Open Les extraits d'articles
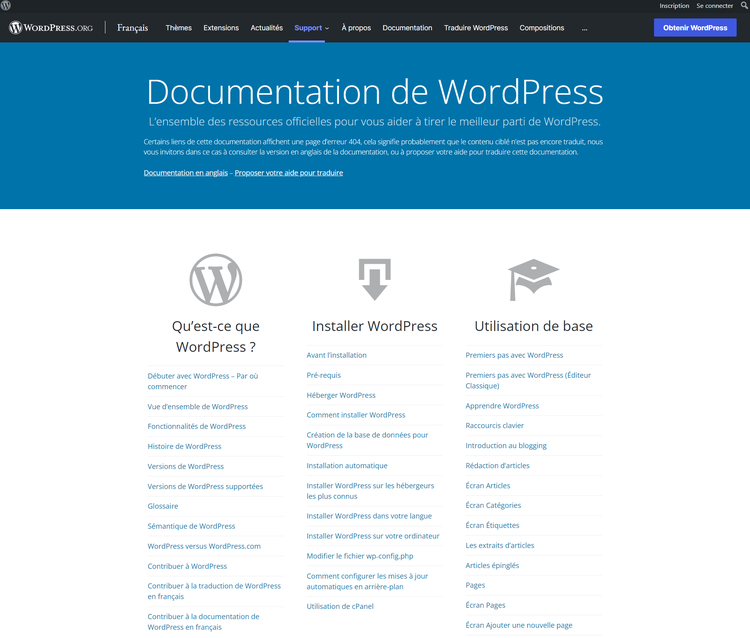 click(x=500, y=545)
